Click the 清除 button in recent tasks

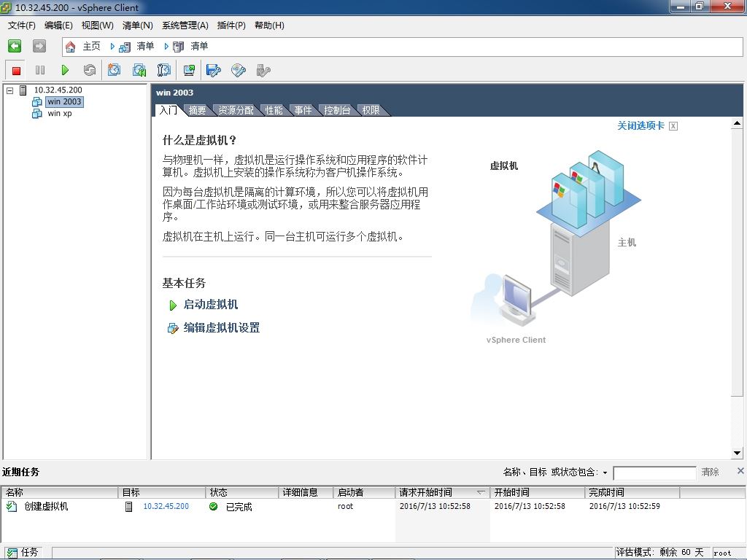pyautogui.click(x=710, y=472)
